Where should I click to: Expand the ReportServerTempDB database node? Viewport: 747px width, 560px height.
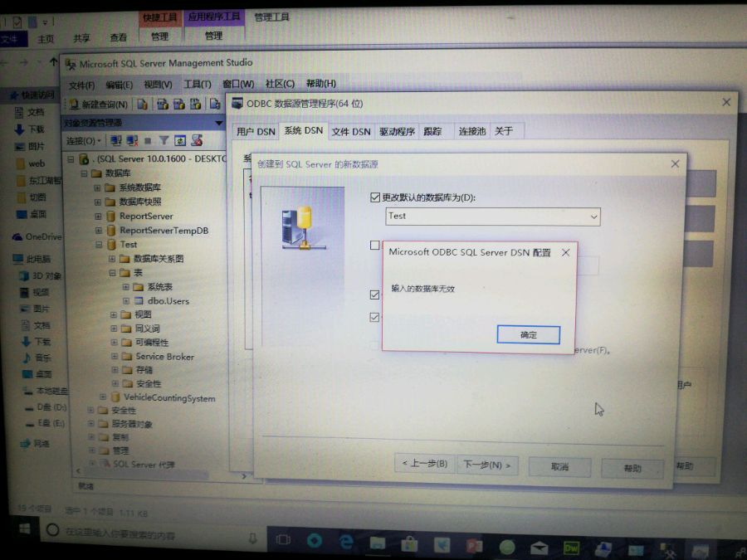click(x=99, y=231)
